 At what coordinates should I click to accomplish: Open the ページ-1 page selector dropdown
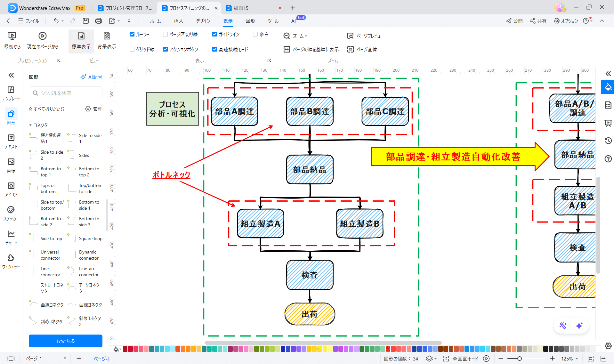[x=65, y=359]
